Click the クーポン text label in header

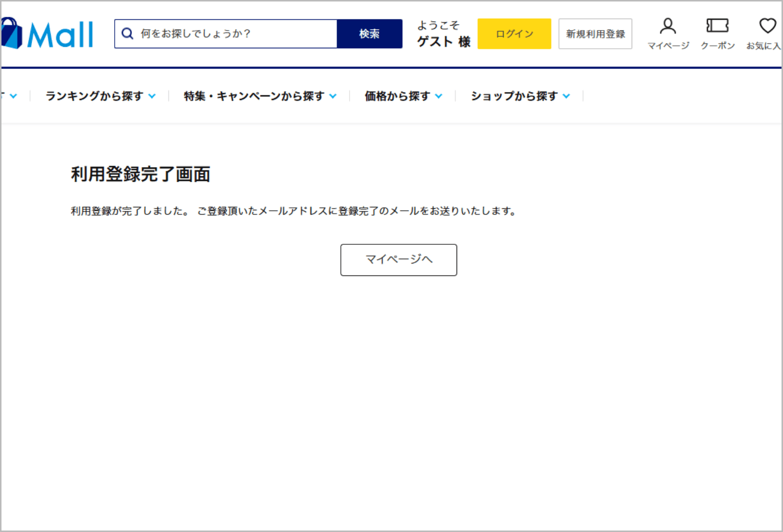pyautogui.click(x=718, y=46)
